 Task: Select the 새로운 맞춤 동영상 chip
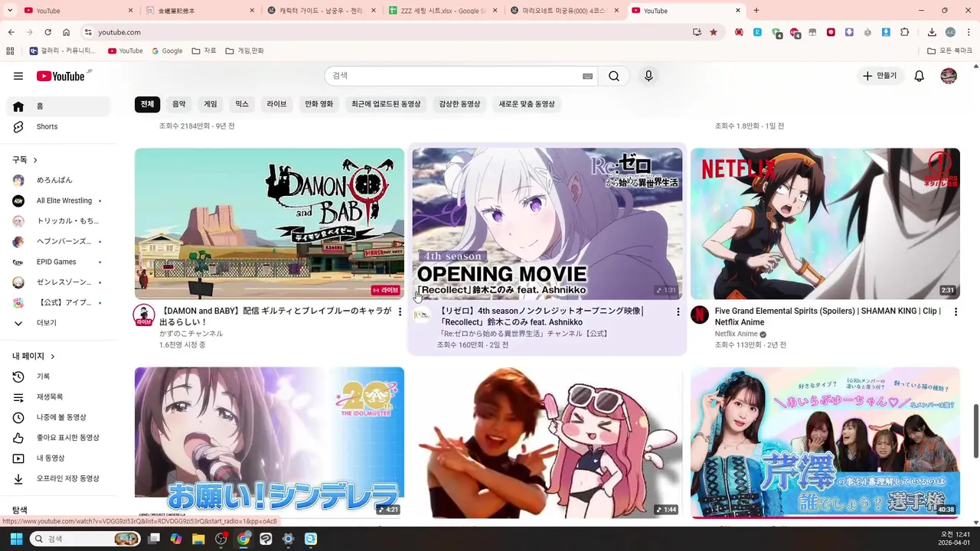(527, 103)
